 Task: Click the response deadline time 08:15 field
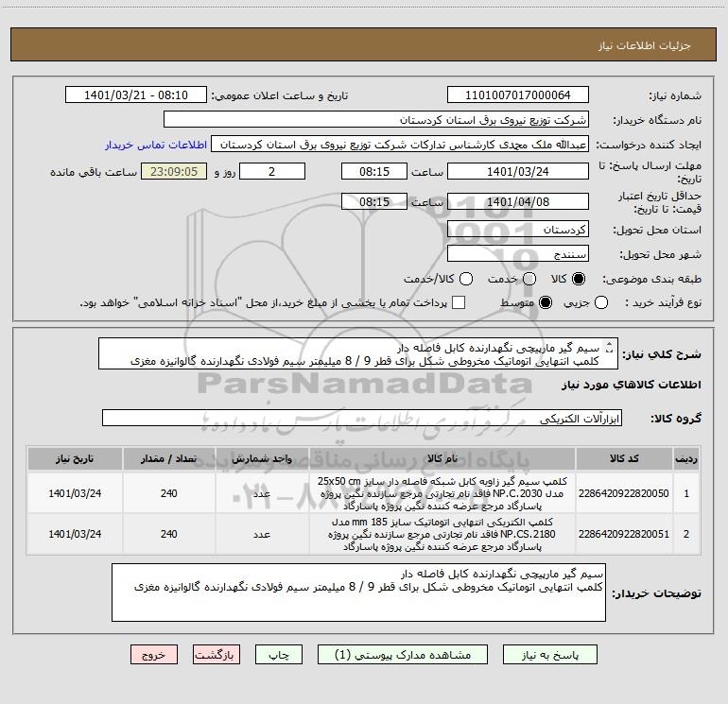[374, 171]
